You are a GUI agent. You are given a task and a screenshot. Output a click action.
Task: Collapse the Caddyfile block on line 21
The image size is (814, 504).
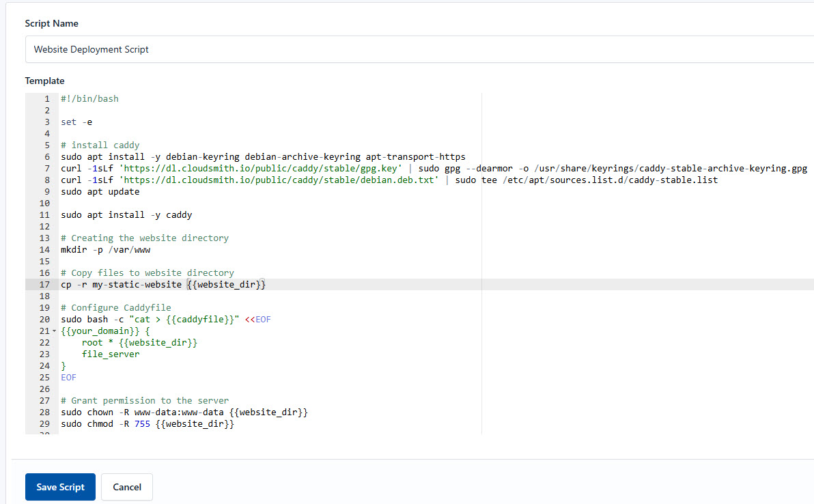click(53, 331)
